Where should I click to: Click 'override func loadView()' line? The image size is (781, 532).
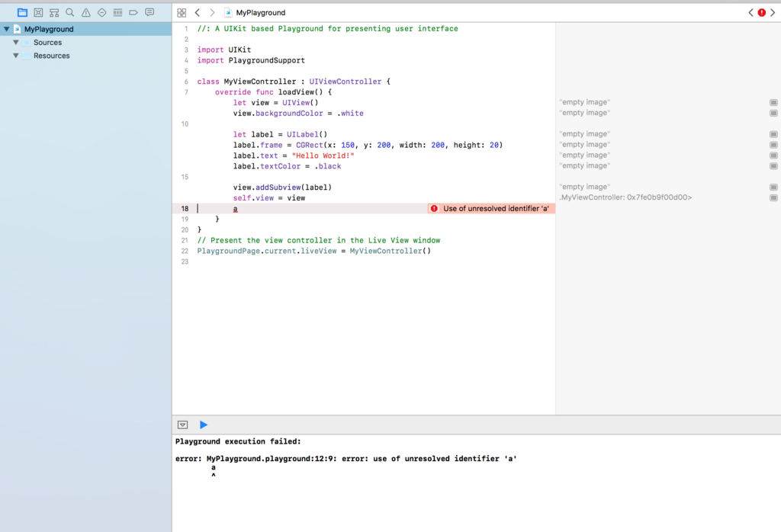[274, 92]
